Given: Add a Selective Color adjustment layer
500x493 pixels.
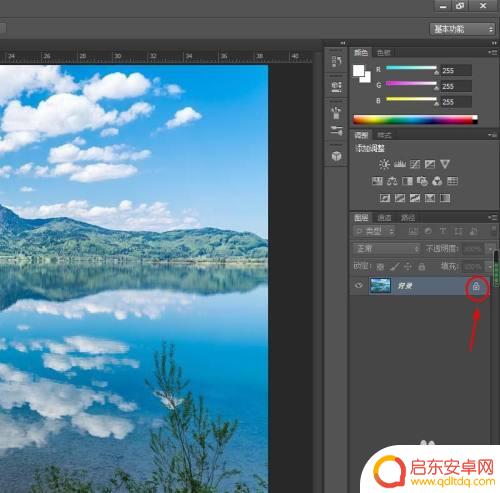Looking at the screenshot, I should click(x=430, y=198).
